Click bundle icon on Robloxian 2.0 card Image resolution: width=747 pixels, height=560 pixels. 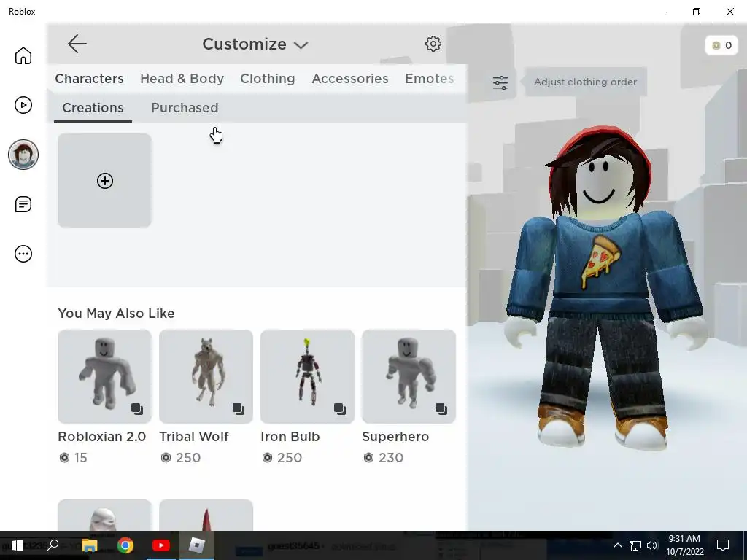(137, 409)
